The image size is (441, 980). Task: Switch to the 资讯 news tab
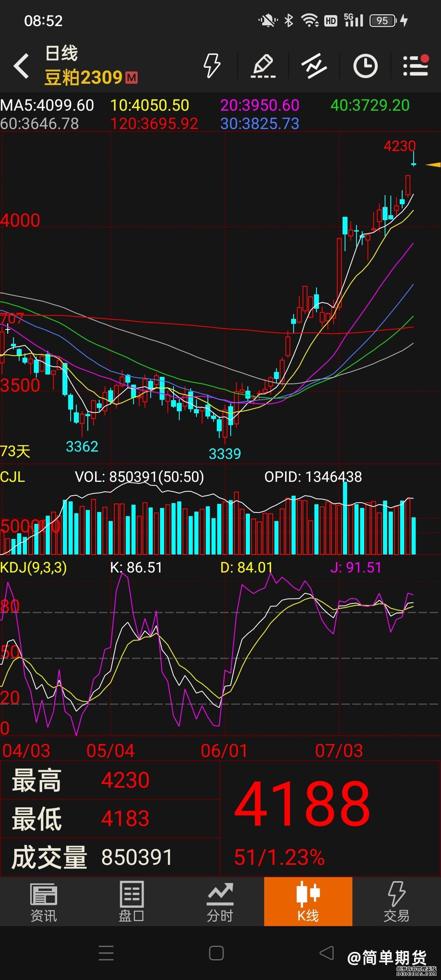(44, 902)
